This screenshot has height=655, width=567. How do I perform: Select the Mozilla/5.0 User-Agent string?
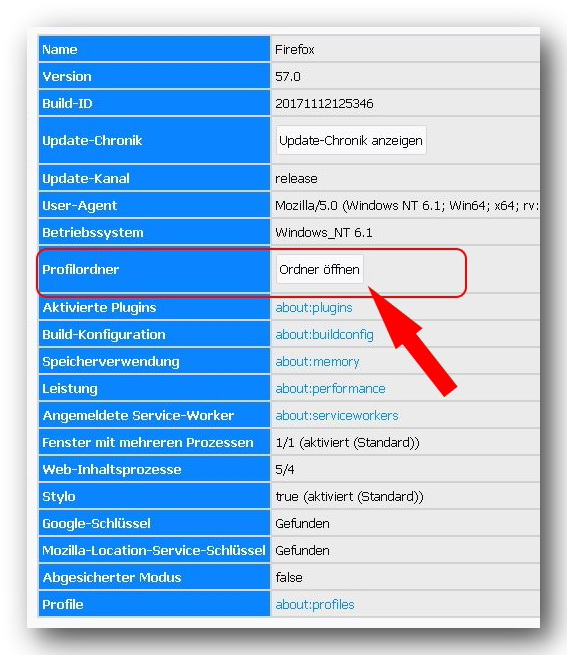click(x=407, y=206)
